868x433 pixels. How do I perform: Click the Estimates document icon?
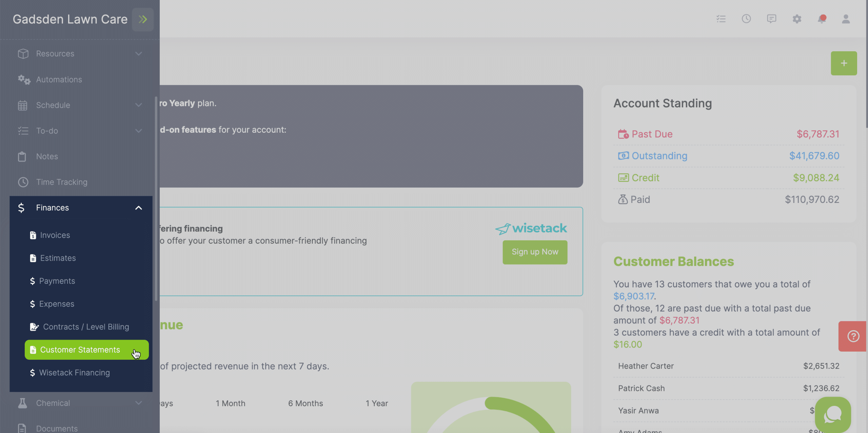(x=33, y=258)
